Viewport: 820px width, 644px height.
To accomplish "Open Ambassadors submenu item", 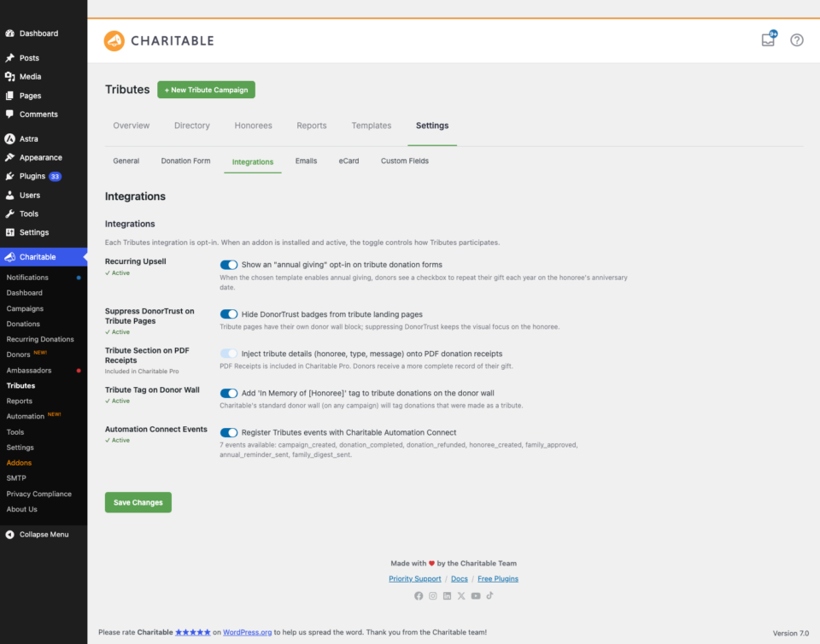I will tap(29, 371).
